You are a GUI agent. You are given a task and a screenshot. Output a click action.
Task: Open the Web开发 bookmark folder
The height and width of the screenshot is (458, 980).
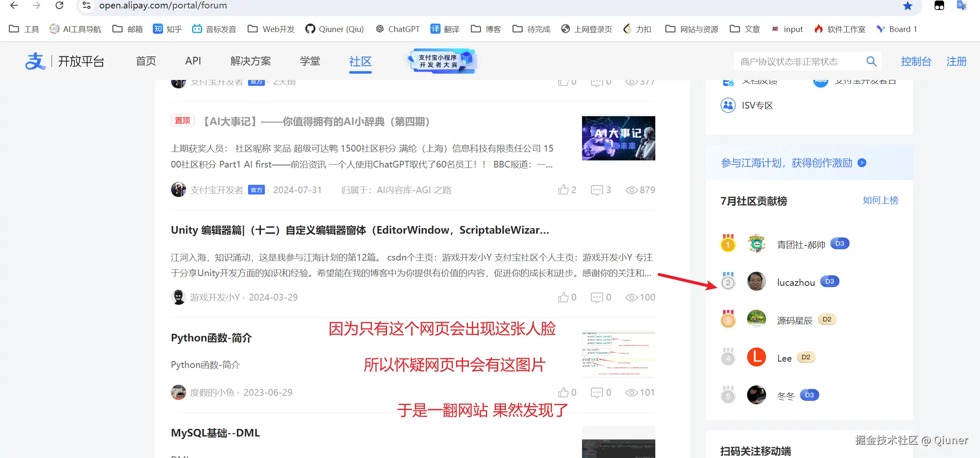tap(271, 29)
